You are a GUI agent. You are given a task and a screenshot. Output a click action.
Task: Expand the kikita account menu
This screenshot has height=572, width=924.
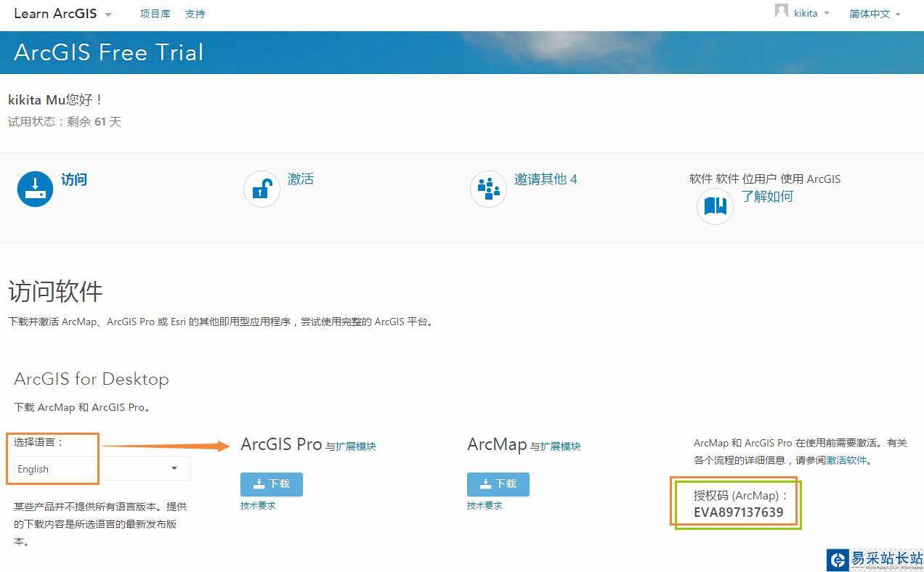[811, 14]
